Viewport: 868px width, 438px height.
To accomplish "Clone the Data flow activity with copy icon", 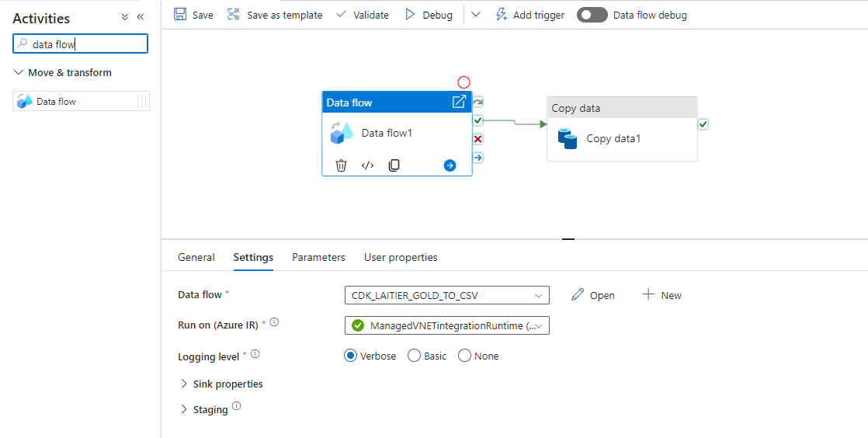I will (394, 165).
